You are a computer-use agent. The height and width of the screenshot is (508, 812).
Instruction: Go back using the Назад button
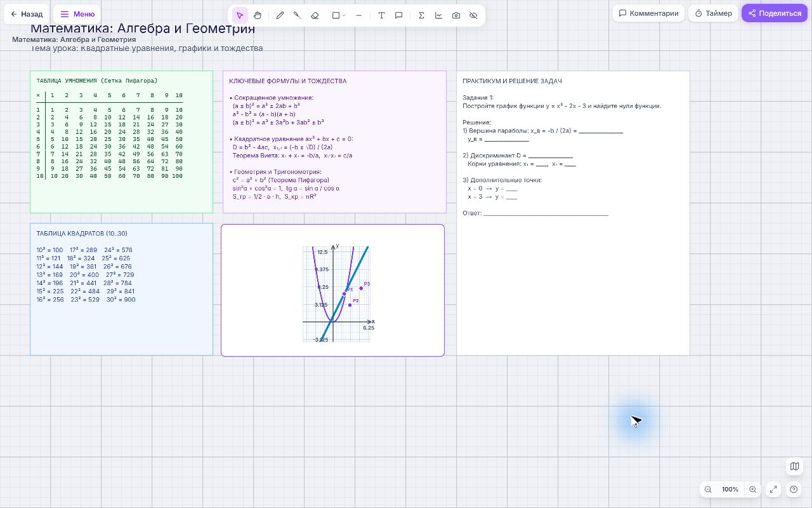coord(27,13)
